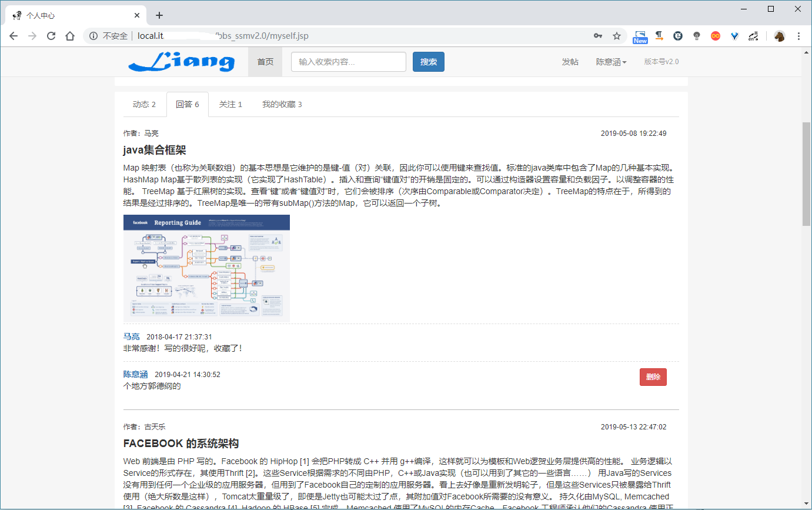Click the comment time 2018-04-17 21:37:31
Screen dimensions: 812x510
[x=179, y=337]
